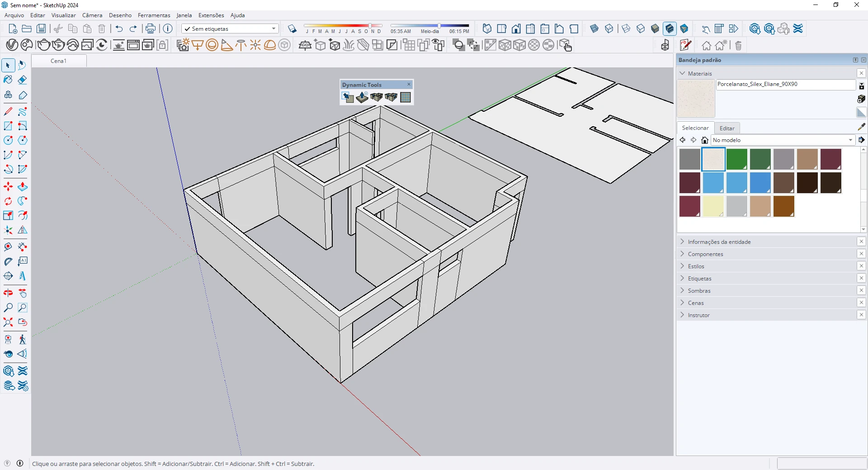Screen dimensions: 868x470
Task: Click the Zoom Extents tool
Action: [8, 322]
